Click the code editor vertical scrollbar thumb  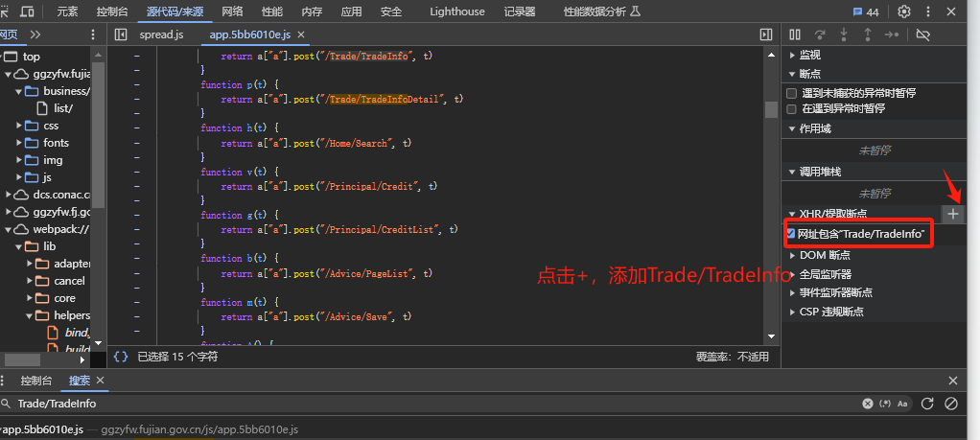click(771, 109)
